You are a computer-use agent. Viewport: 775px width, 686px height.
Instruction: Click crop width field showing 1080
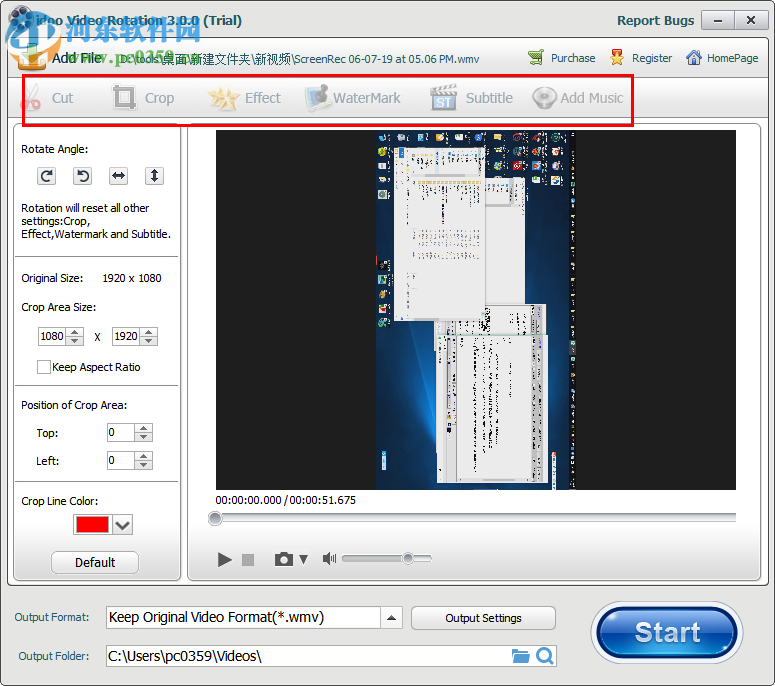pyautogui.click(x=52, y=336)
